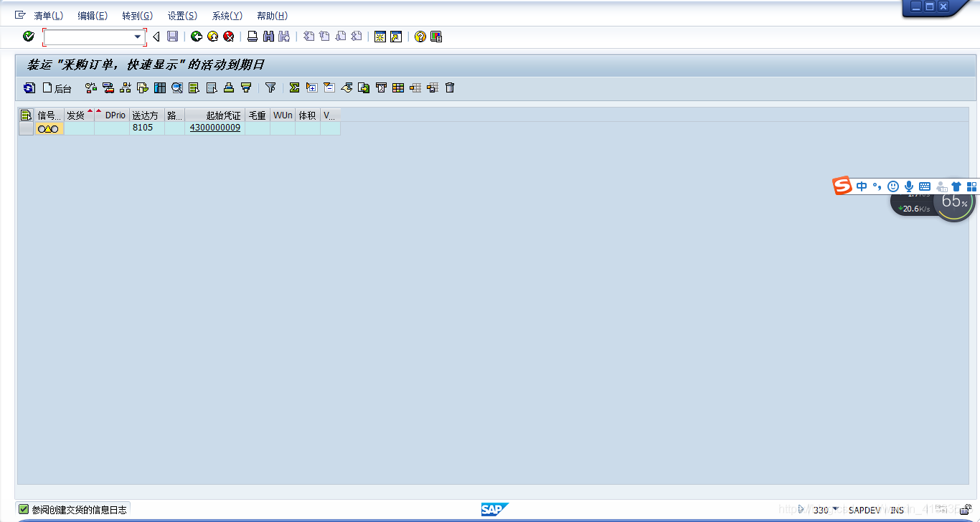
Task: Open the 系统(Y) menu
Action: click(227, 16)
